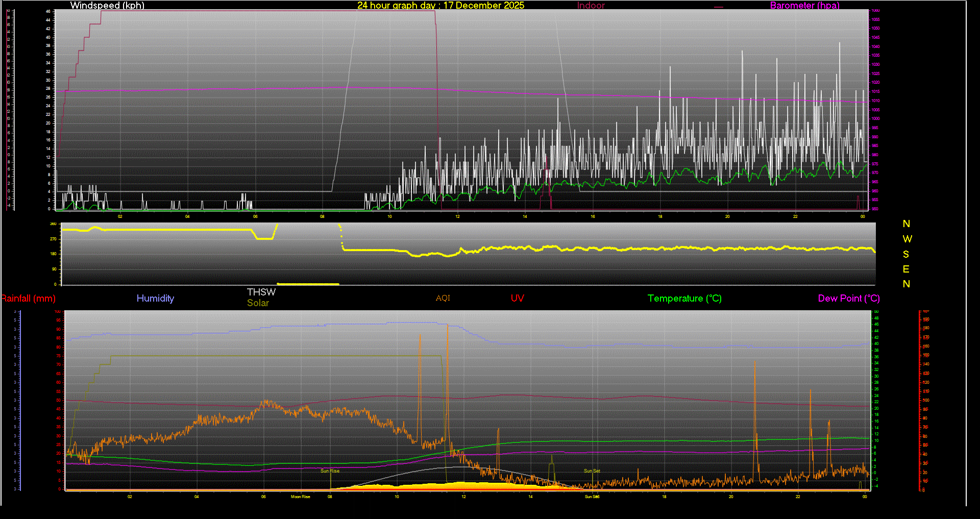Click the Windspeed (kph) legend label

click(107, 5)
